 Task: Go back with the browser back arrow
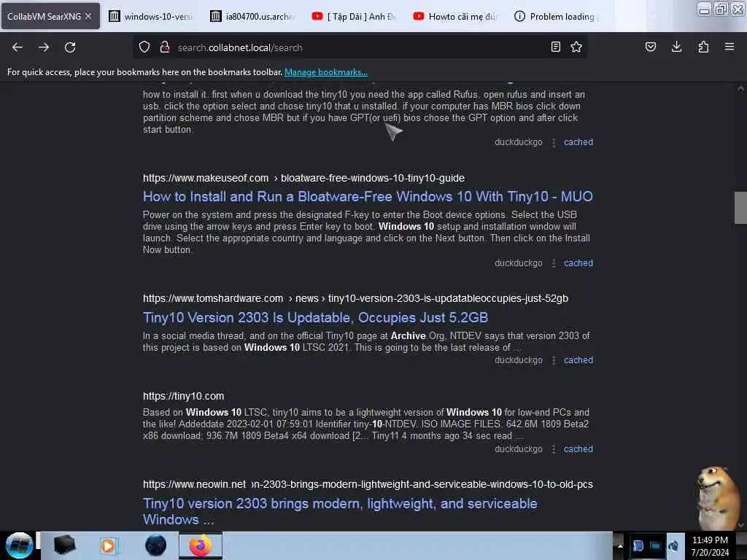(x=18, y=47)
